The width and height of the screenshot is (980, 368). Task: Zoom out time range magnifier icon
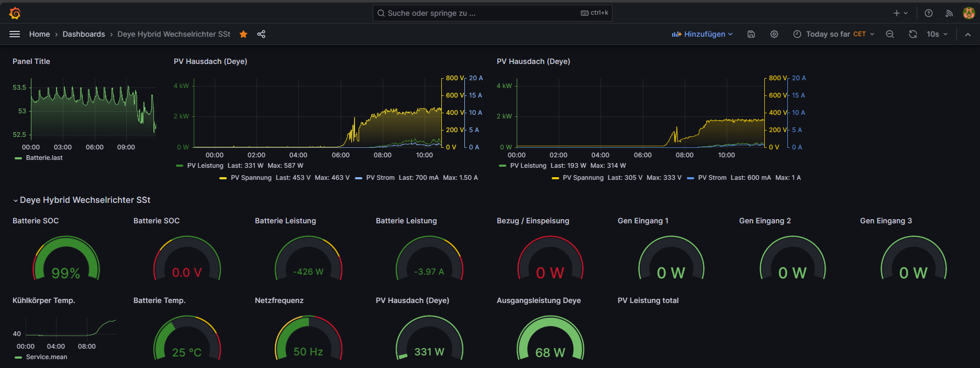[890, 34]
